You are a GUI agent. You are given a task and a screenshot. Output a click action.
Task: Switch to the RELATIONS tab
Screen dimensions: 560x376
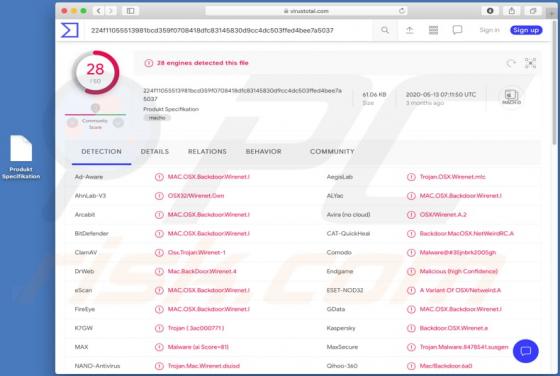207,152
